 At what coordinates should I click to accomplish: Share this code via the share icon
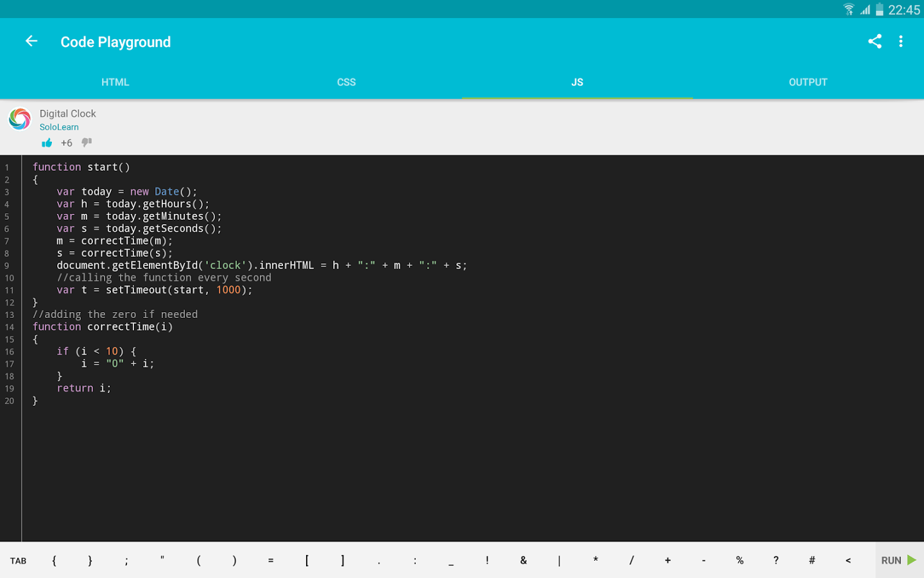click(x=875, y=42)
